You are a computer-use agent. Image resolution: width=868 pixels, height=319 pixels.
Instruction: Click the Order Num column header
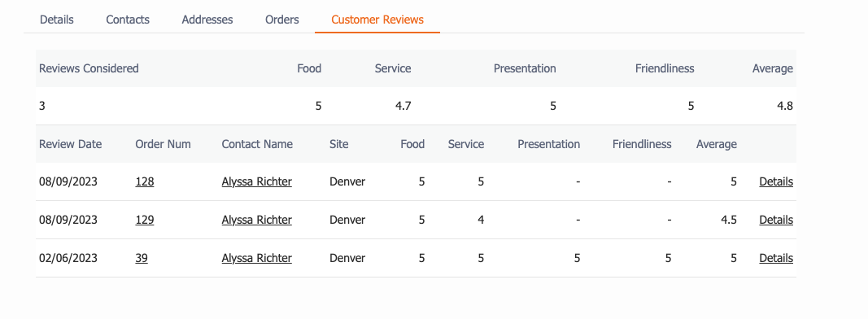tap(163, 144)
